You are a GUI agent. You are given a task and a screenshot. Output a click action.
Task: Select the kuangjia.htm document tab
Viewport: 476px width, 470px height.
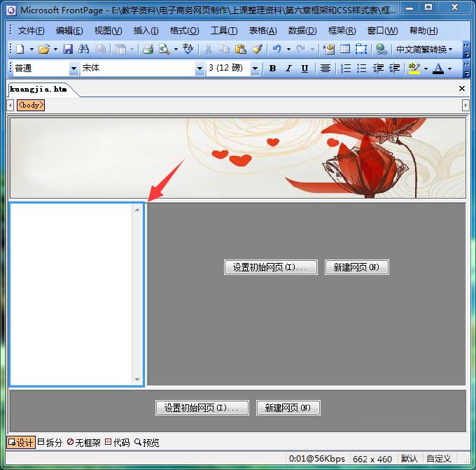point(38,89)
